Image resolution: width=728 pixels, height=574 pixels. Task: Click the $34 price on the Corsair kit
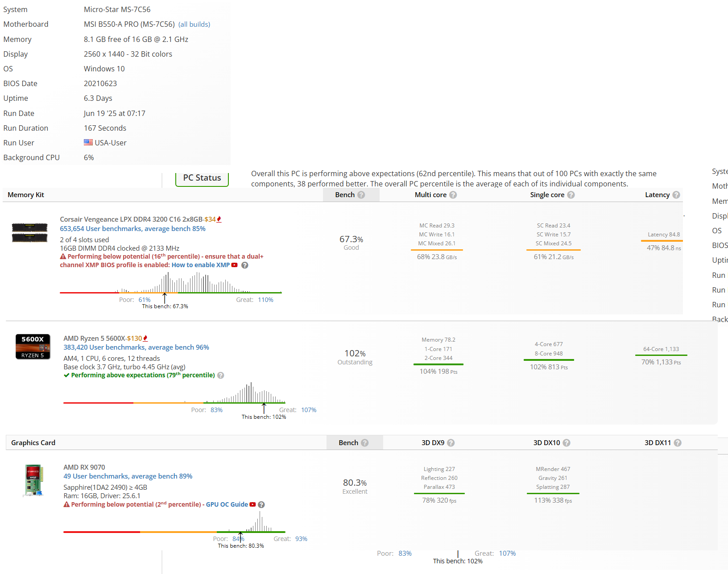(210, 219)
